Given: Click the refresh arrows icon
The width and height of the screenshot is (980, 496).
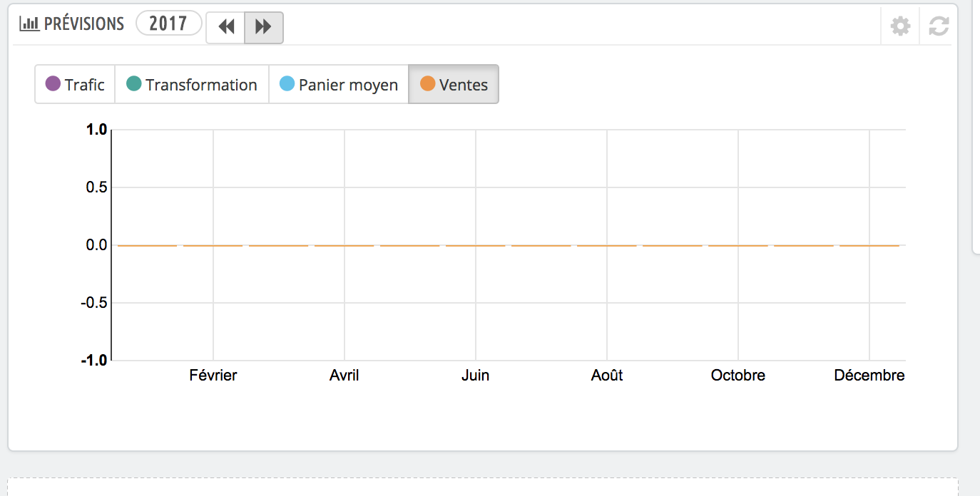Looking at the screenshot, I should (x=939, y=27).
